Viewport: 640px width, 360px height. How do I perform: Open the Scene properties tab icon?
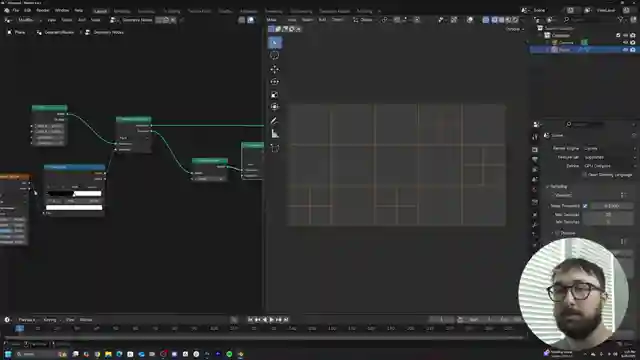pyautogui.click(x=535, y=180)
